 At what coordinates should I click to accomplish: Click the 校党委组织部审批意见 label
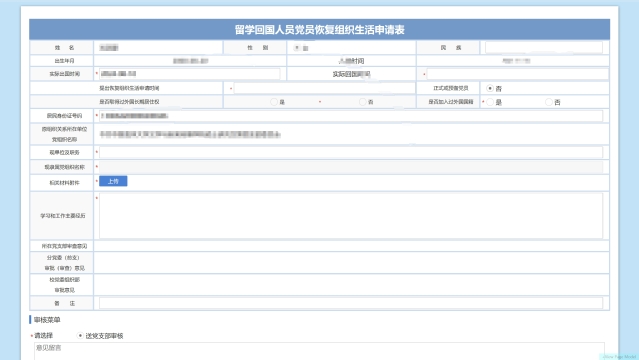point(64,285)
